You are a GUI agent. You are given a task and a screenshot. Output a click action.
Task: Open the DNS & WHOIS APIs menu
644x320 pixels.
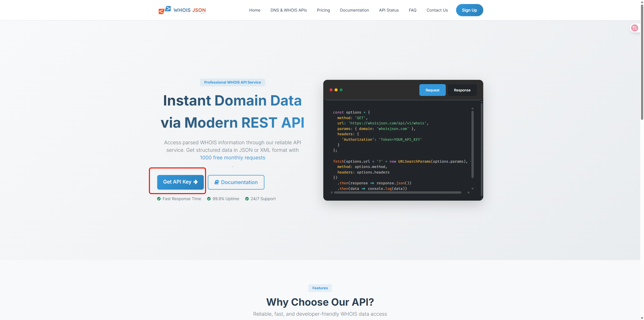pos(289,10)
